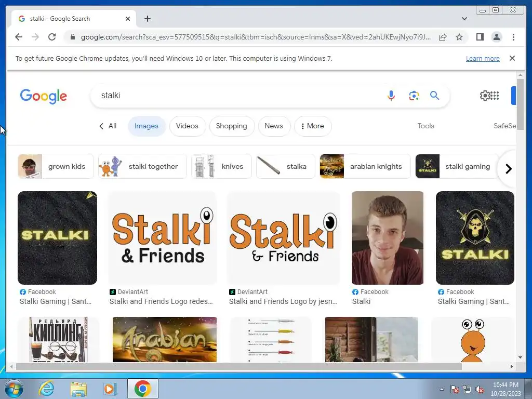The height and width of the screenshot is (399, 532).
Task: Click the forward navigation arrow
Action: click(x=35, y=37)
